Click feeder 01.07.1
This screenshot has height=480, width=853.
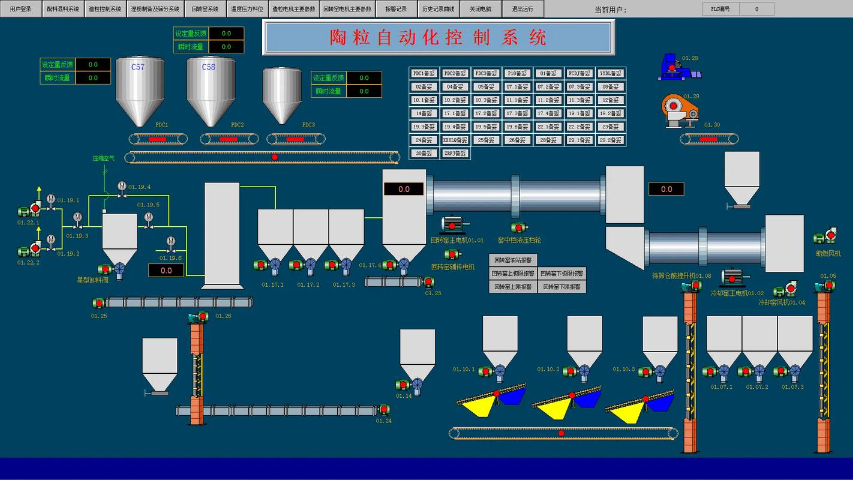point(716,372)
